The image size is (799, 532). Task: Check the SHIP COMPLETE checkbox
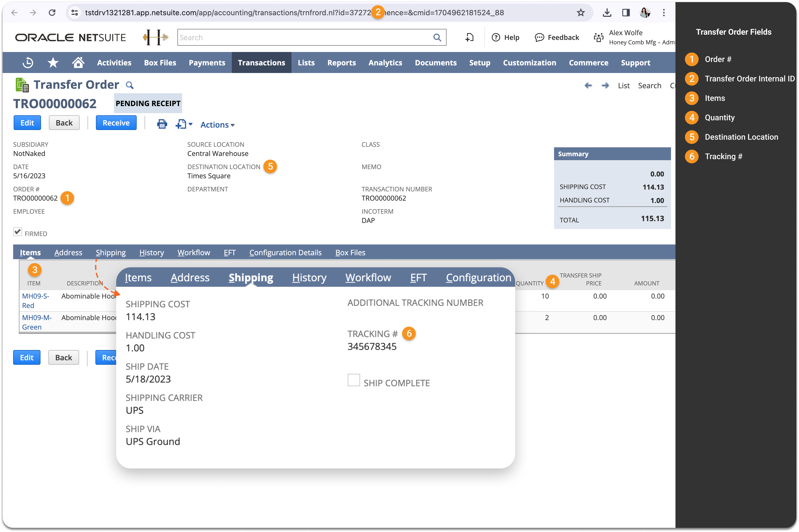[x=354, y=380]
